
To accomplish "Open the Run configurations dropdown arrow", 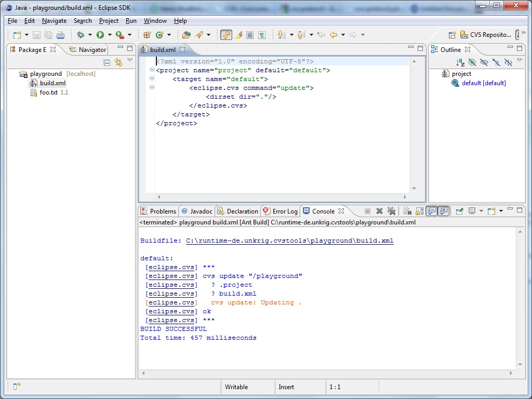I will (x=110, y=35).
